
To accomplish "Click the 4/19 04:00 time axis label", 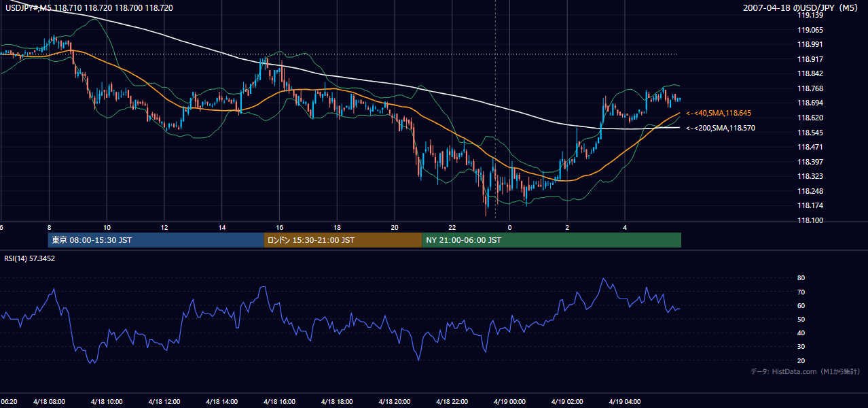I will click(624, 402).
